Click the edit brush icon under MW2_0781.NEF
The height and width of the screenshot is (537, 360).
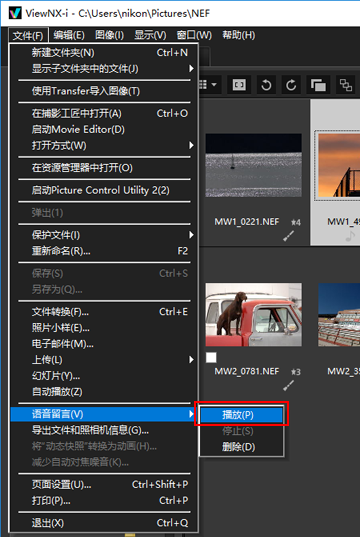pos(288,385)
